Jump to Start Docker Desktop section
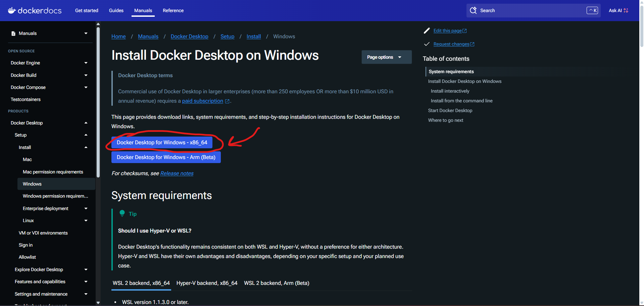 tap(450, 110)
